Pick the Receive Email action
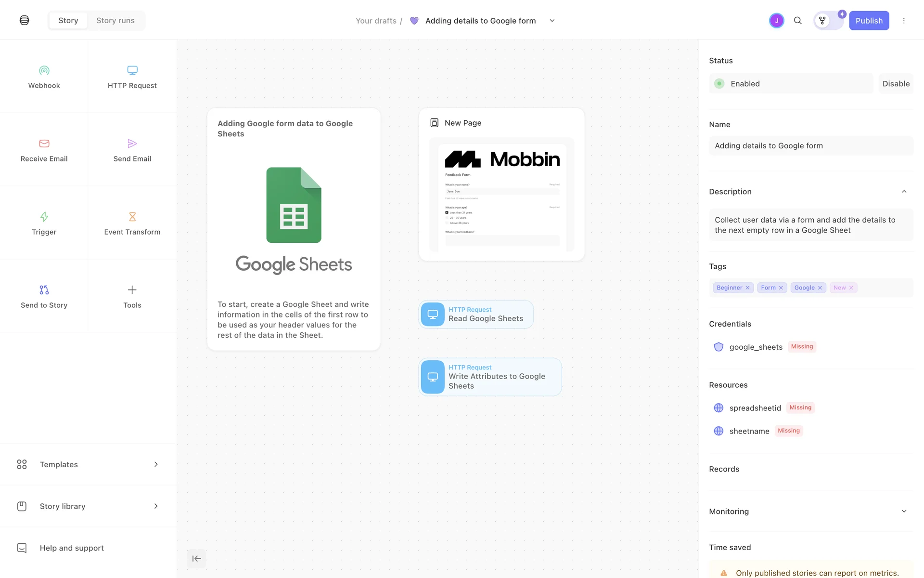Screen dimensions: 924x578 (44, 150)
